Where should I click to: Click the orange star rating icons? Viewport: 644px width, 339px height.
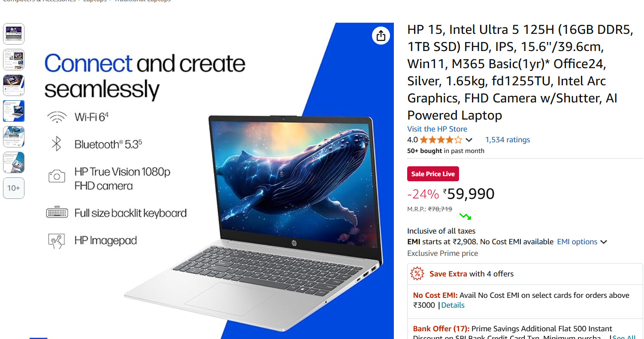click(x=441, y=140)
